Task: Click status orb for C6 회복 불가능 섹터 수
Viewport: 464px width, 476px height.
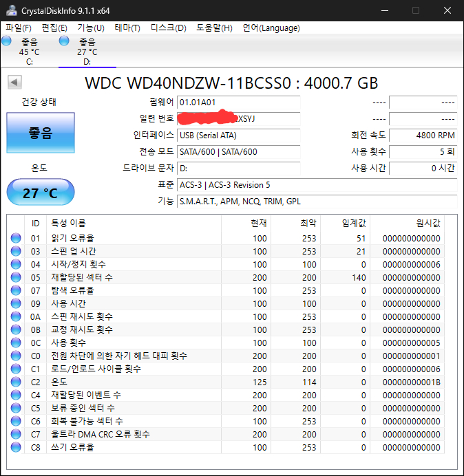Action: pyautogui.click(x=16, y=421)
